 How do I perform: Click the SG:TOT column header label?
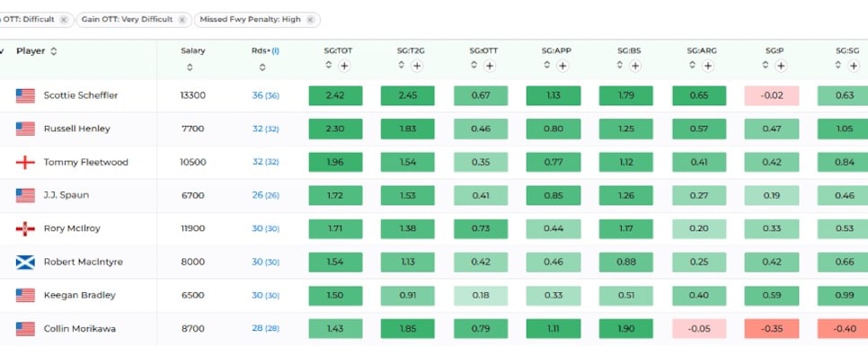point(338,51)
